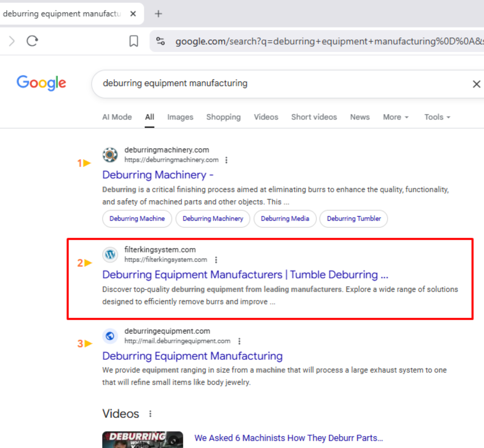Clear search query with X icon

(476, 84)
